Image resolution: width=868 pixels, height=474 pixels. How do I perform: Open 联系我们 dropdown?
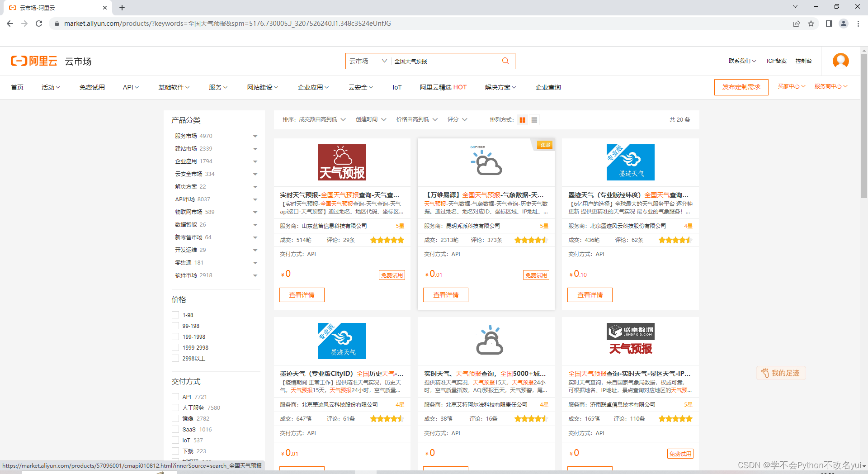pos(742,61)
